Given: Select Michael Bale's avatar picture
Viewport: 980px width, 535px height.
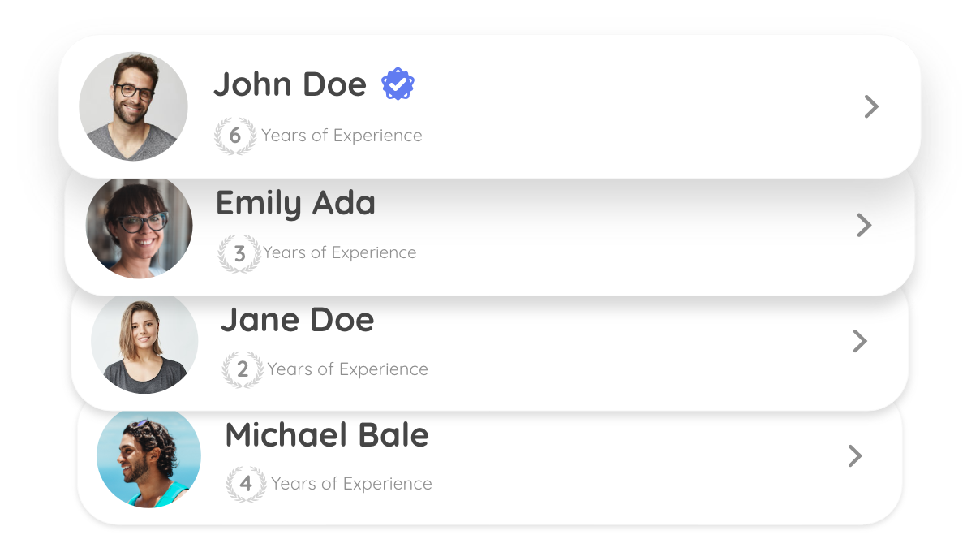Looking at the screenshot, I should point(148,458).
